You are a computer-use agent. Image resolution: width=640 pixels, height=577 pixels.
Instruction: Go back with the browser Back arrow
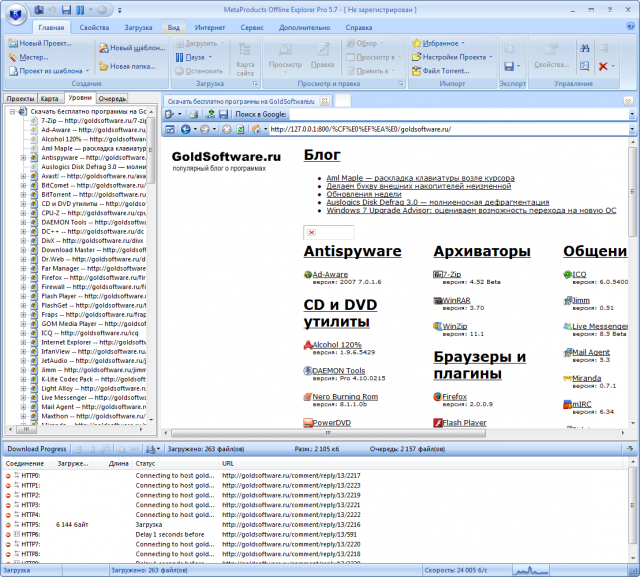[x=185, y=129]
